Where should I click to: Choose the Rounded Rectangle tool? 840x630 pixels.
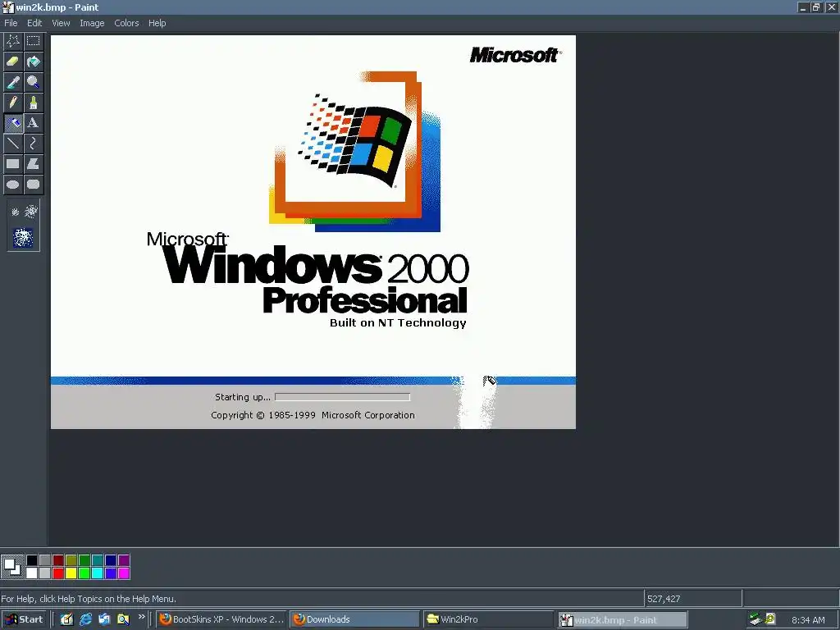coord(33,185)
